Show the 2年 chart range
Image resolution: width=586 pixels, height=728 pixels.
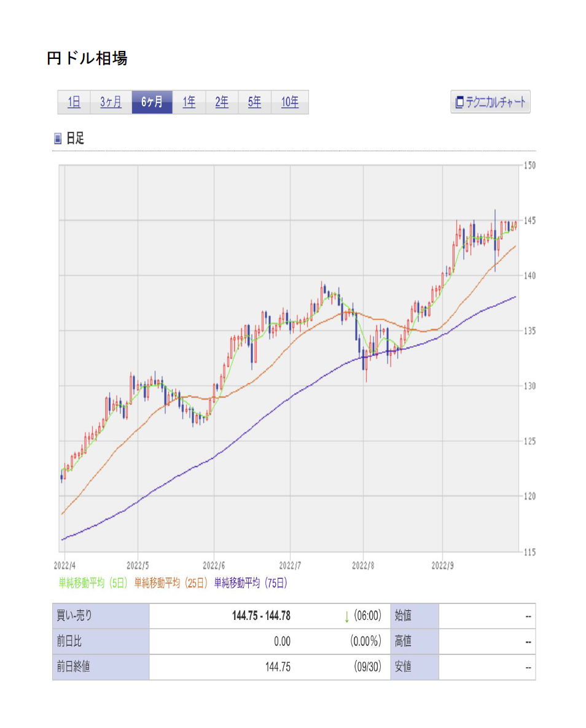pos(222,102)
